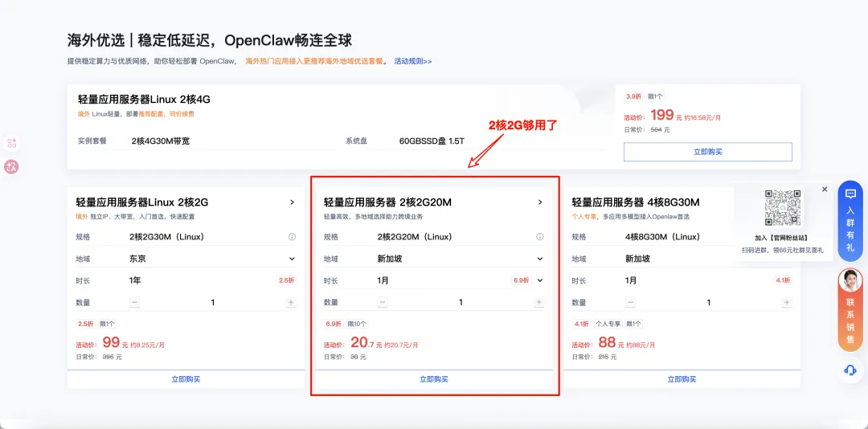The height and width of the screenshot is (429, 868).
Task: Increase quantity in the 4核8G30M card
Action: pyautogui.click(x=787, y=302)
